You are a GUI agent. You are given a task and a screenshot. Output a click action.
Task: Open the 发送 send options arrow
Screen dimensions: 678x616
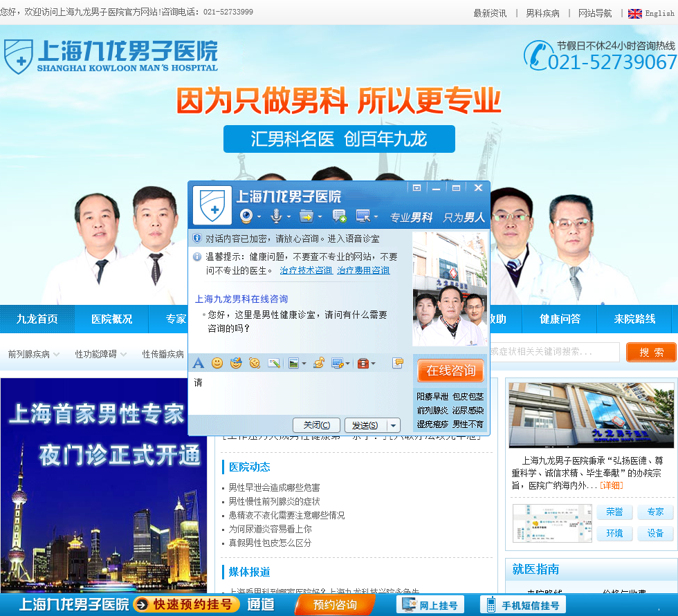[394, 425]
